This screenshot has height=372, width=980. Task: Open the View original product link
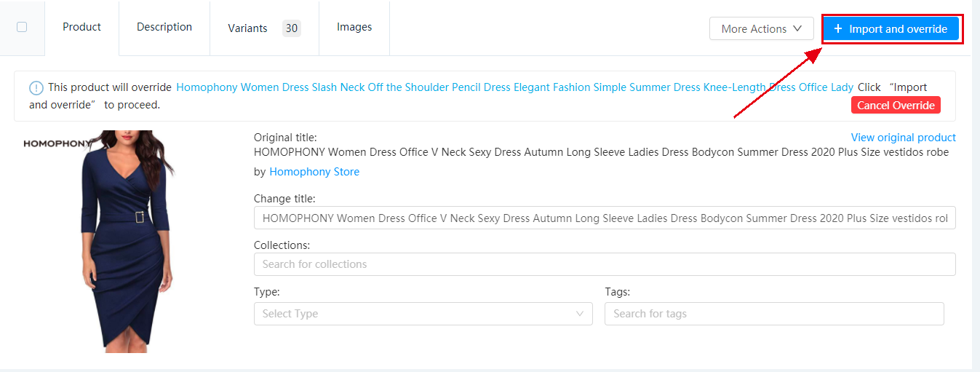[x=904, y=138]
